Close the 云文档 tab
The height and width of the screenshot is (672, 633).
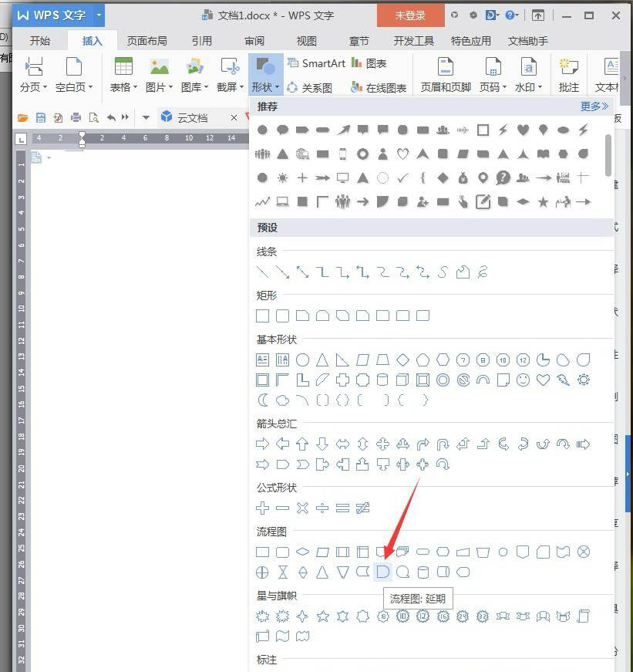[234, 117]
